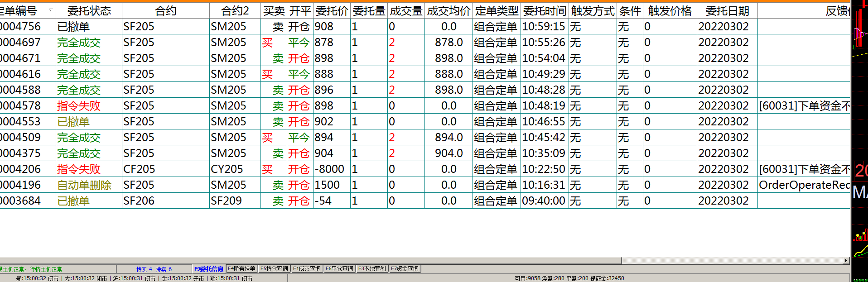Select the SF206 contract cell

pos(139,201)
